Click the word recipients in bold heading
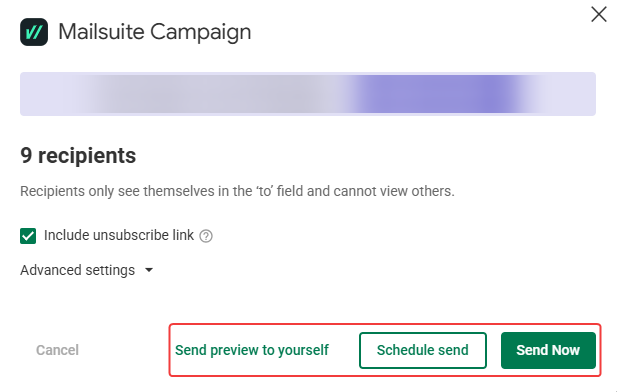This screenshot has height=392, width=617. [87, 156]
